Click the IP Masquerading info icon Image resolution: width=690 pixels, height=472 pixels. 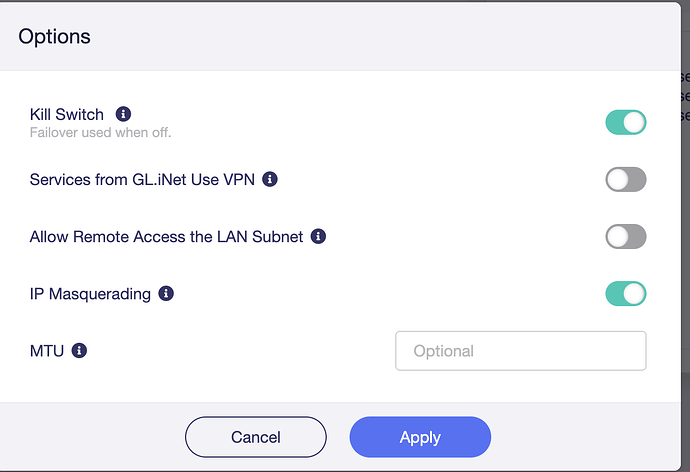(x=166, y=294)
